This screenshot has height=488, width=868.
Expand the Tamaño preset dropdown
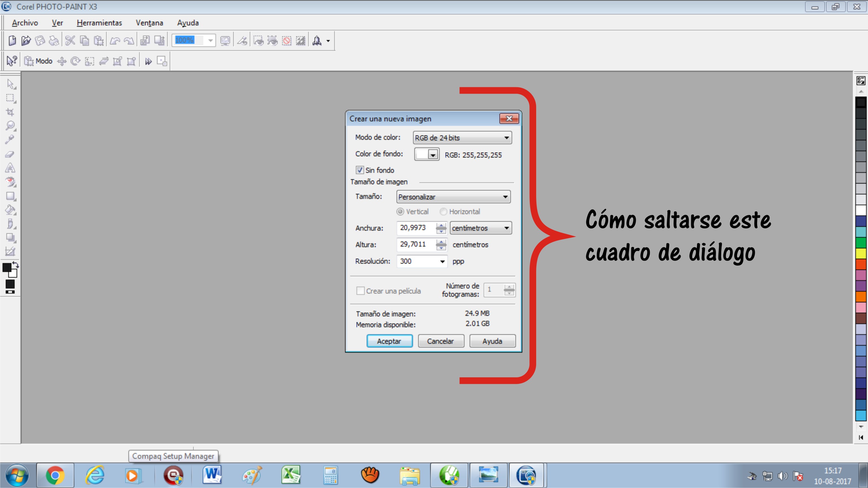pyautogui.click(x=453, y=197)
